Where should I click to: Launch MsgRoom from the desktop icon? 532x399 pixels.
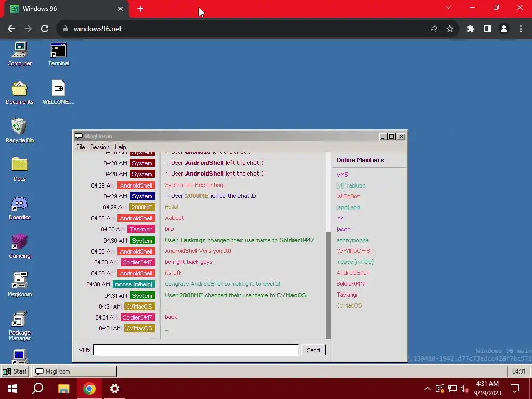pyautogui.click(x=20, y=285)
